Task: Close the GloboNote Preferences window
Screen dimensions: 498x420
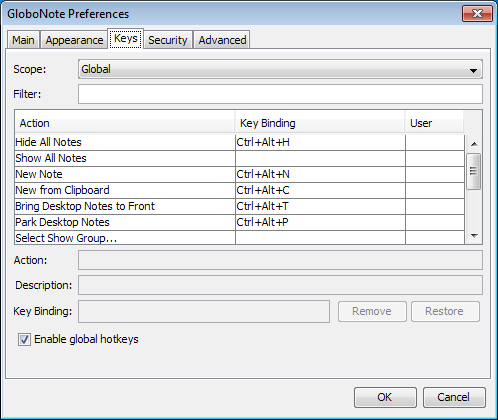Action: point(477,14)
